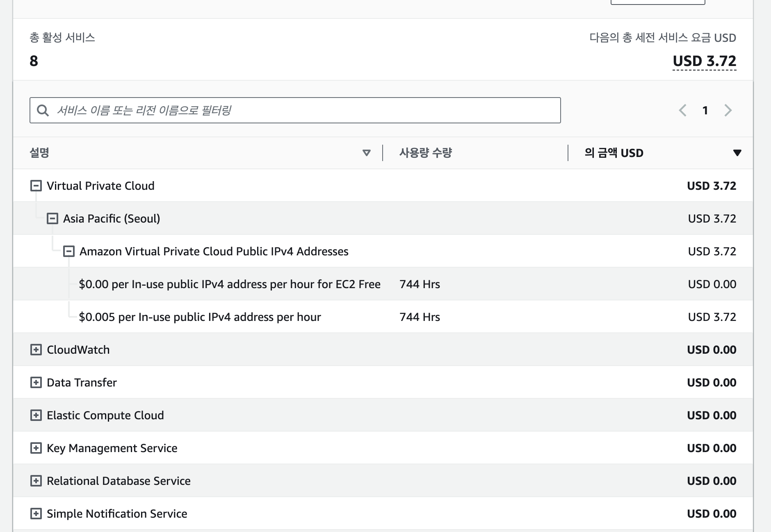The width and height of the screenshot is (771, 532).
Task: Click the Virtual Private Cloud label
Action: (100, 186)
